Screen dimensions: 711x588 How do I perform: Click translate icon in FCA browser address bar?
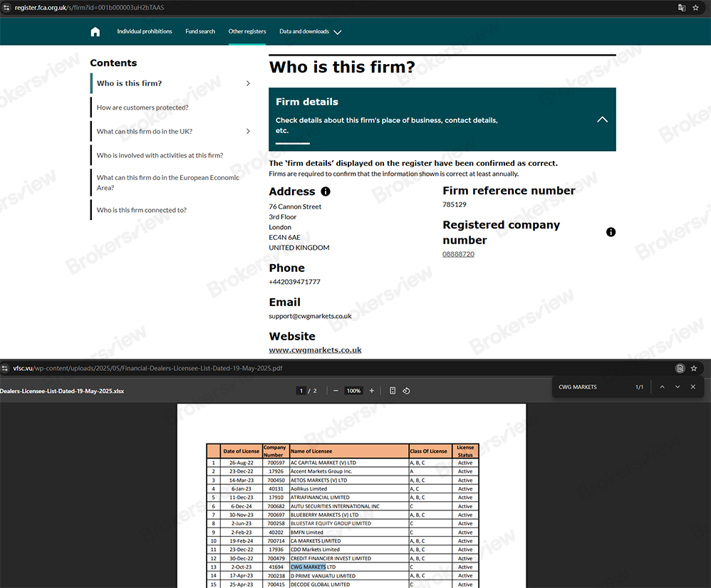pyautogui.click(x=682, y=8)
